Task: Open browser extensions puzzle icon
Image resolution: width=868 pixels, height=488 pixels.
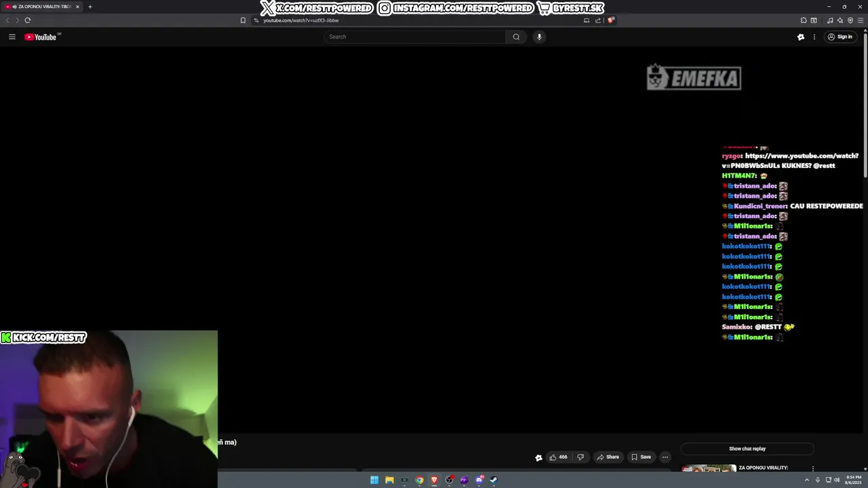Action: (x=804, y=20)
